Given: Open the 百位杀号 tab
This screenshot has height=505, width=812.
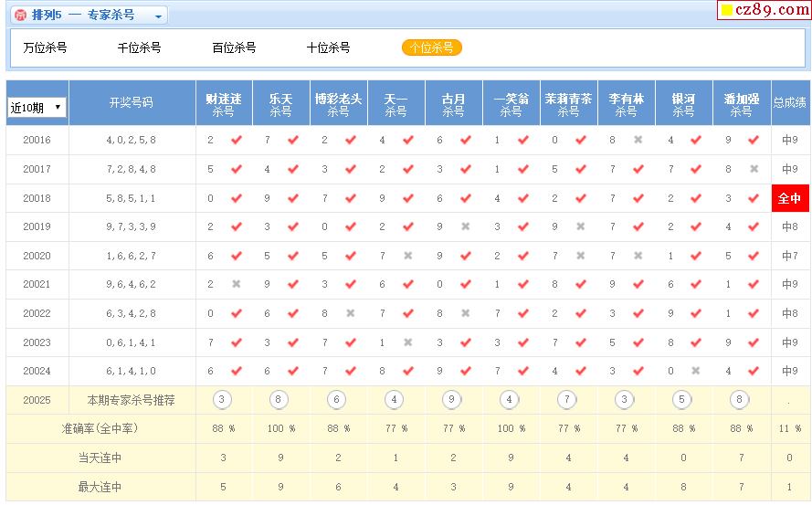Looking at the screenshot, I should point(234,47).
